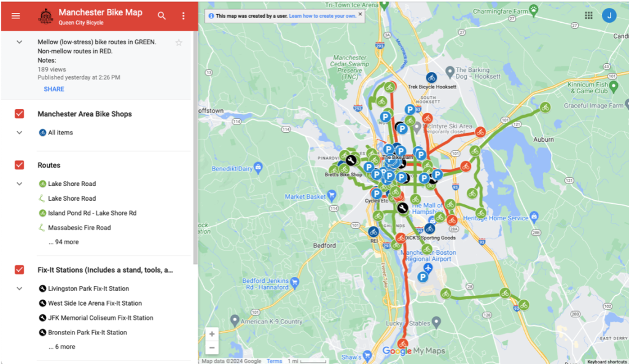Viewport: 629px width, 364px height.
Task: Click the Tri-Town Ice Arena pin
Action: coord(384,6)
